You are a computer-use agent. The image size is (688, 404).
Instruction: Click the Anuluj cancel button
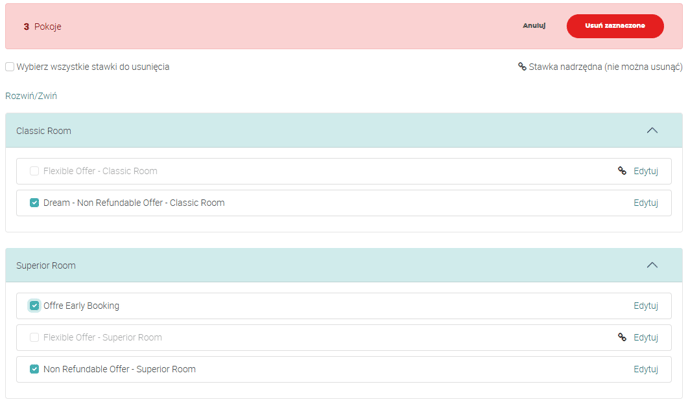533,26
